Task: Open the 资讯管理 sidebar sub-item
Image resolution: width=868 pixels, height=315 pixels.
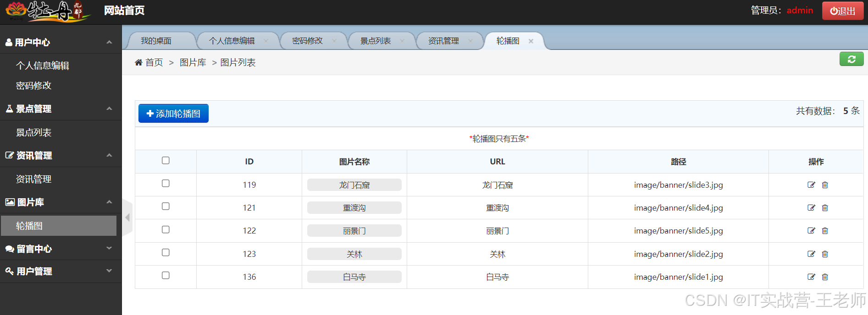Action: pyautogui.click(x=33, y=179)
